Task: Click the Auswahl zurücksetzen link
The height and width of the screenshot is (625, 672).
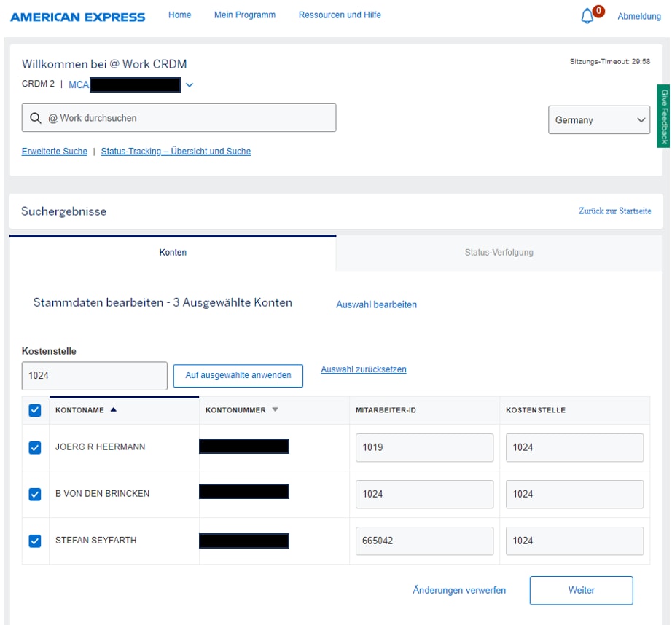Action: point(363,369)
